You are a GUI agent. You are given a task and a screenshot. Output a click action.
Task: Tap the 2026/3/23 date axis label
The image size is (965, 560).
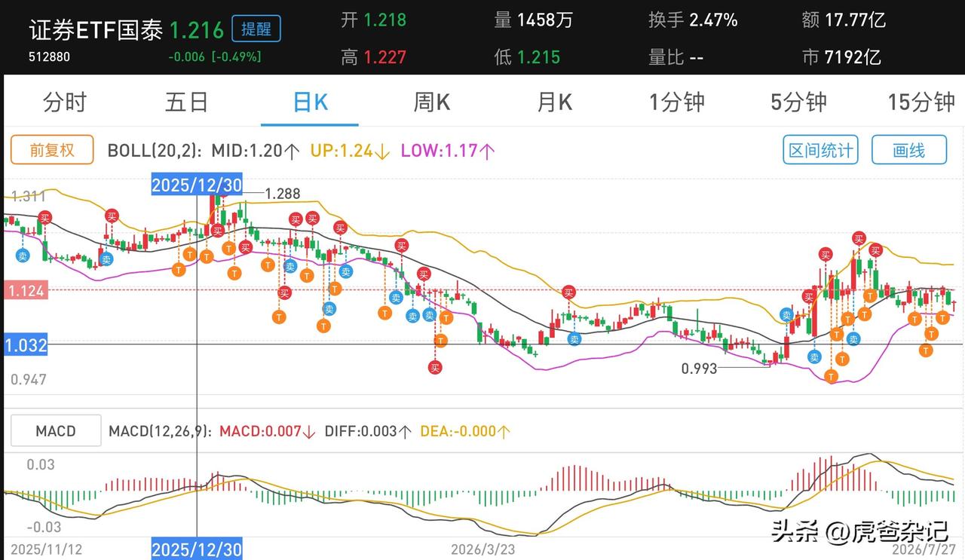pyautogui.click(x=483, y=549)
